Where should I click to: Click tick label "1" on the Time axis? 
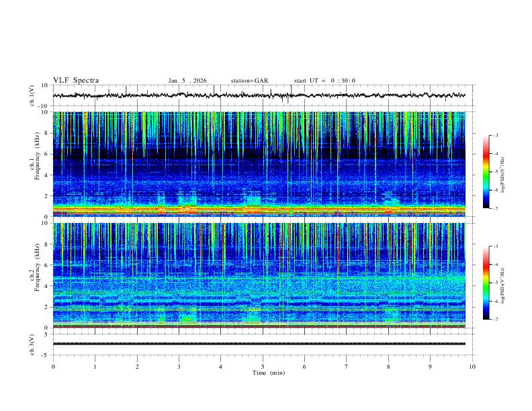95,367
